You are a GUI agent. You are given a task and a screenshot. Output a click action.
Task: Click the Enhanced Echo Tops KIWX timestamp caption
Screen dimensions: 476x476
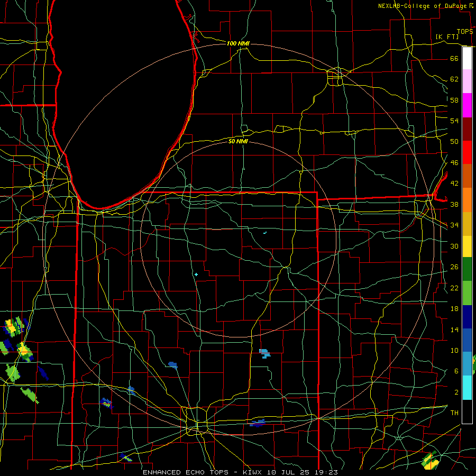tap(240, 472)
